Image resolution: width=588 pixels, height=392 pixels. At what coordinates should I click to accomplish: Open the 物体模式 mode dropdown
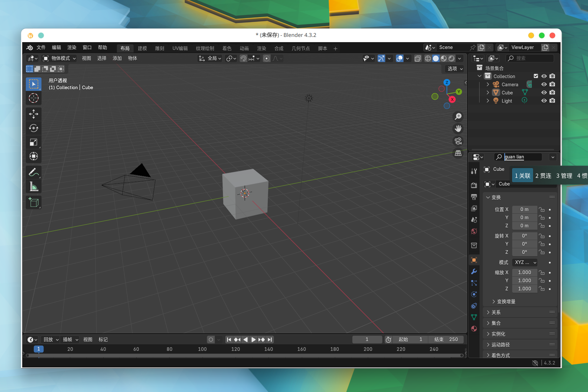[x=59, y=58]
